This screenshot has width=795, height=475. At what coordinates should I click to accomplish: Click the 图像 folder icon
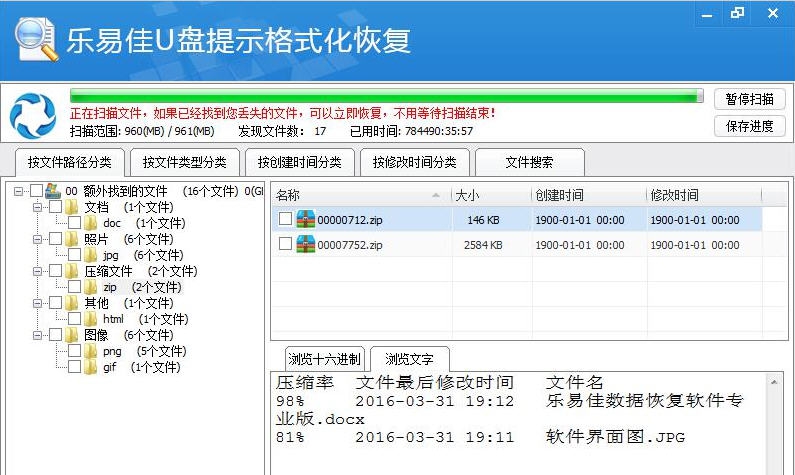pos(71,335)
